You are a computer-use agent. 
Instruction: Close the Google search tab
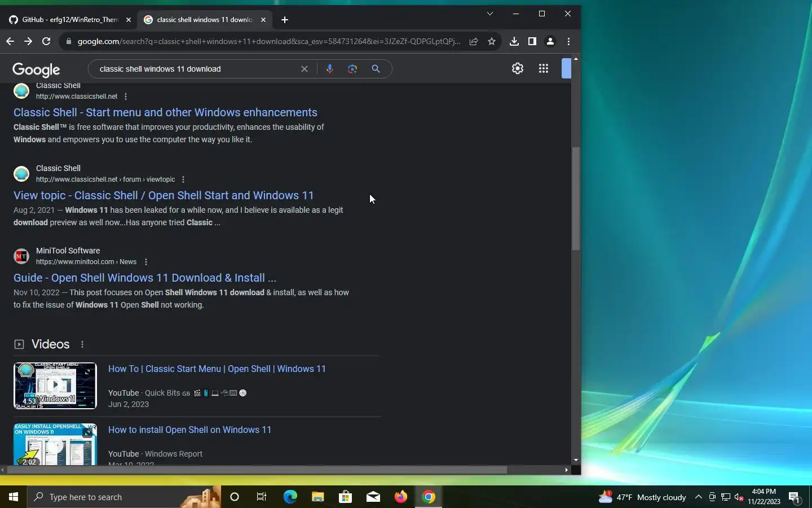pyautogui.click(x=263, y=20)
